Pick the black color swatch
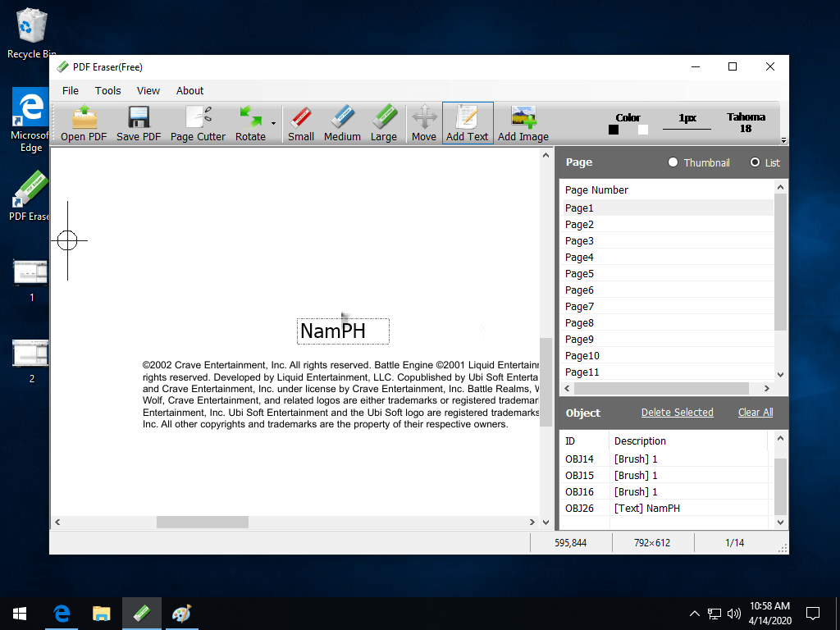Viewport: 840px width, 630px height. click(614, 130)
